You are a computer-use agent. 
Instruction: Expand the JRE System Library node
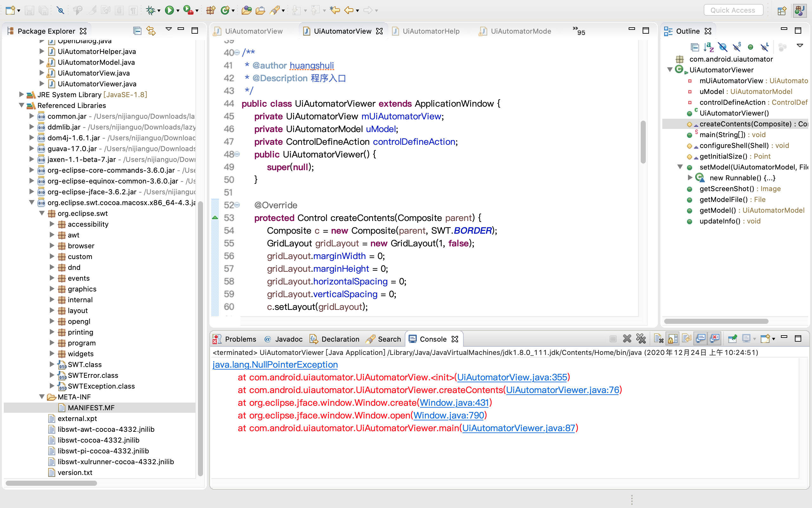(21, 94)
